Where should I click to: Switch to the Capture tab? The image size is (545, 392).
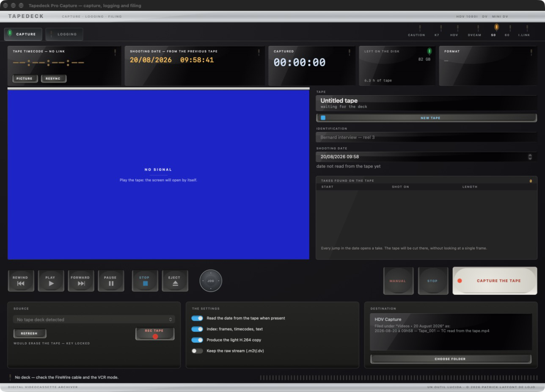(23, 34)
